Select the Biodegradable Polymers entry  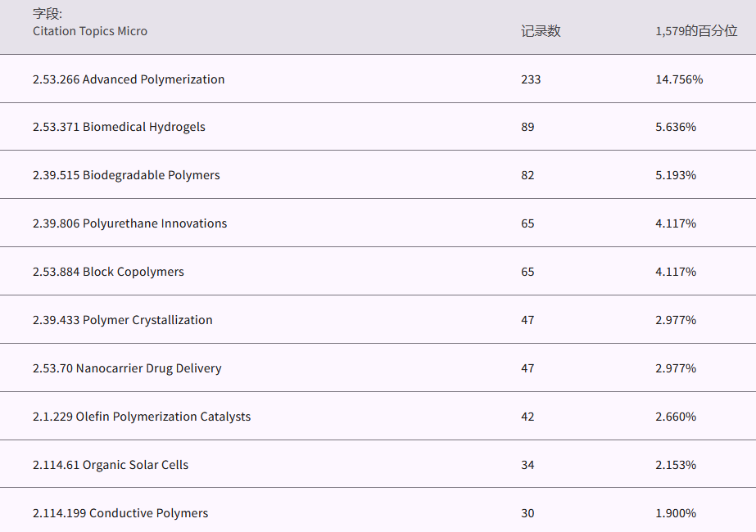click(x=126, y=175)
